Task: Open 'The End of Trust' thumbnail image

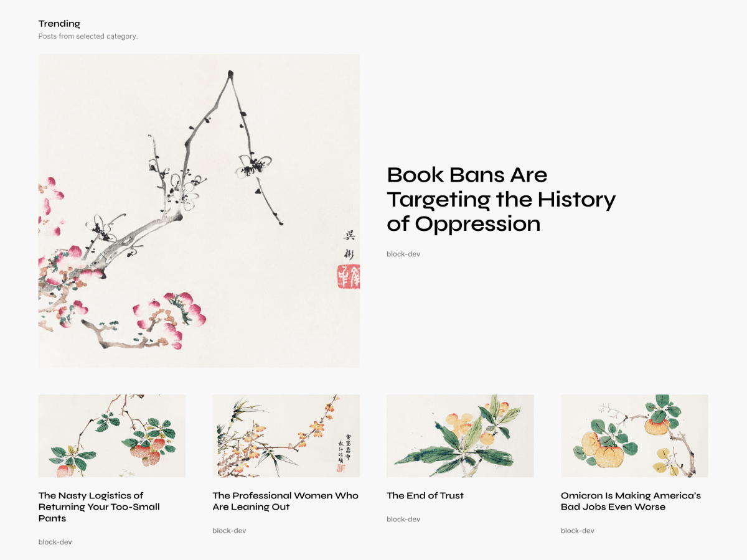Action: click(460, 436)
